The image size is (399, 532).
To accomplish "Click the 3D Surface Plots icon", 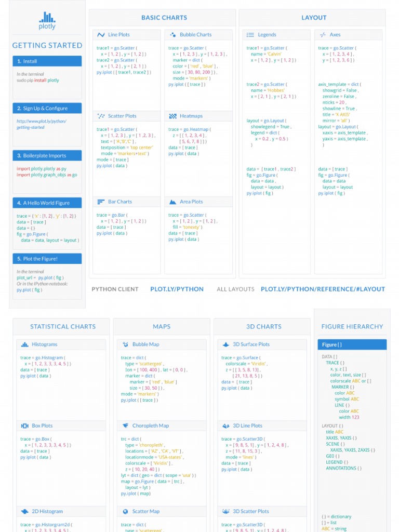I will (225, 344).
